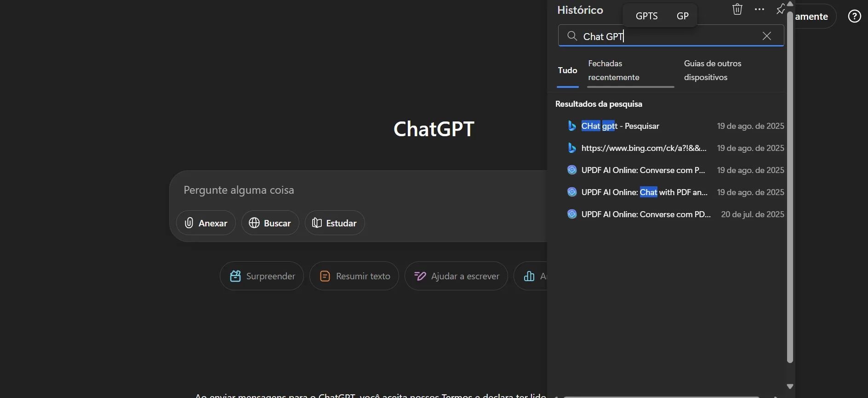The width and height of the screenshot is (868, 398).
Task: Click the Surpreender suggestion chip
Action: [262, 276]
